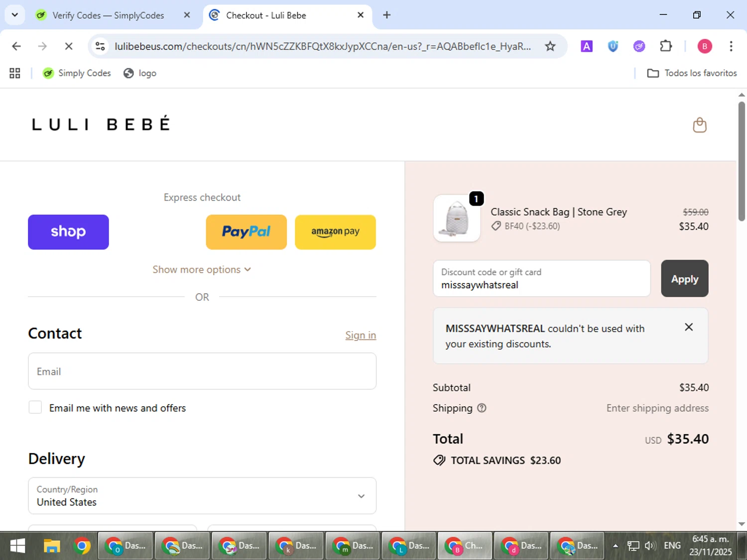Open the shopping bag cart icon
The width and height of the screenshot is (747, 560).
pos(700,125)
